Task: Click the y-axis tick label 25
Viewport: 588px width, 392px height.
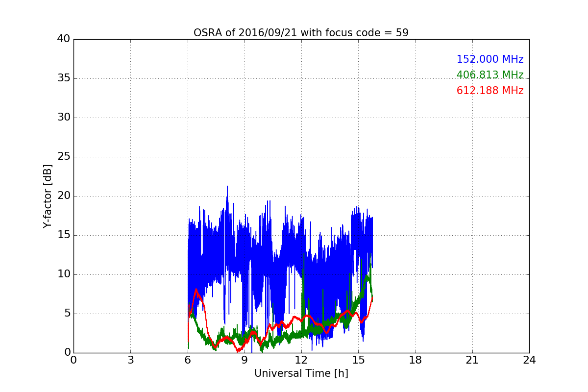Action: 64,157
